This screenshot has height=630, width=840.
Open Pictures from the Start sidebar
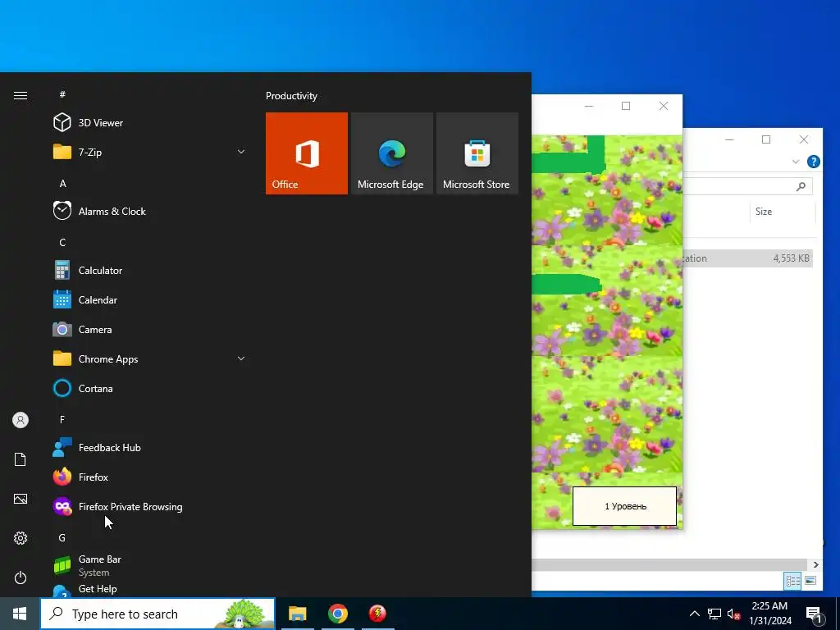tap(21, 499)
